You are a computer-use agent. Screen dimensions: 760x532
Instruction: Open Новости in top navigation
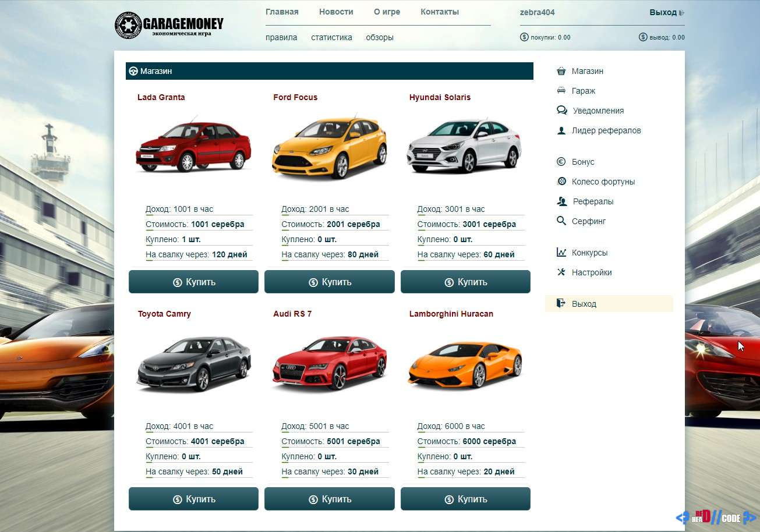coord(336,12)
